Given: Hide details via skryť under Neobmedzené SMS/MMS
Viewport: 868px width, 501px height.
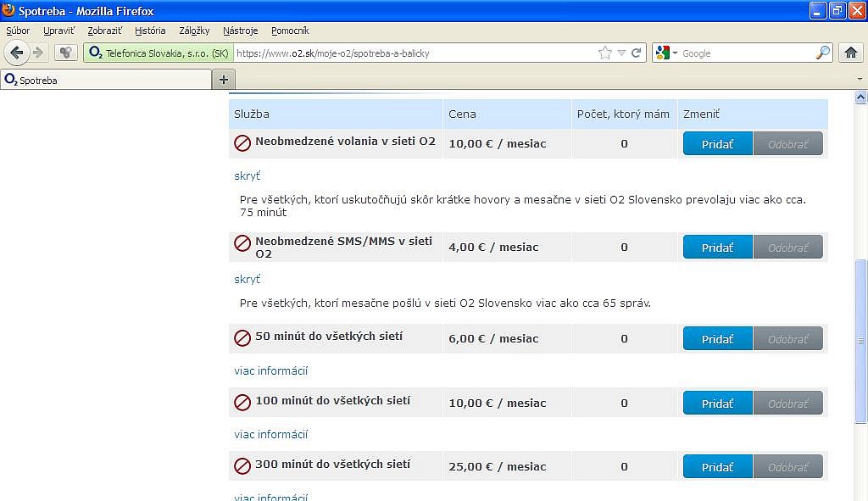Looking at the screenshot, I should click(x=247, y=279).
